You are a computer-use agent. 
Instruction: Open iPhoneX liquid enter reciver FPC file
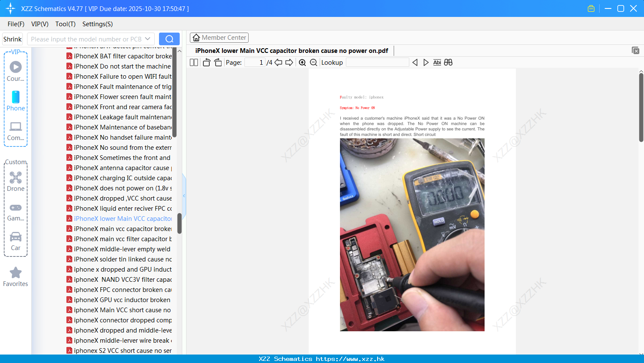[x=119, y=209]
